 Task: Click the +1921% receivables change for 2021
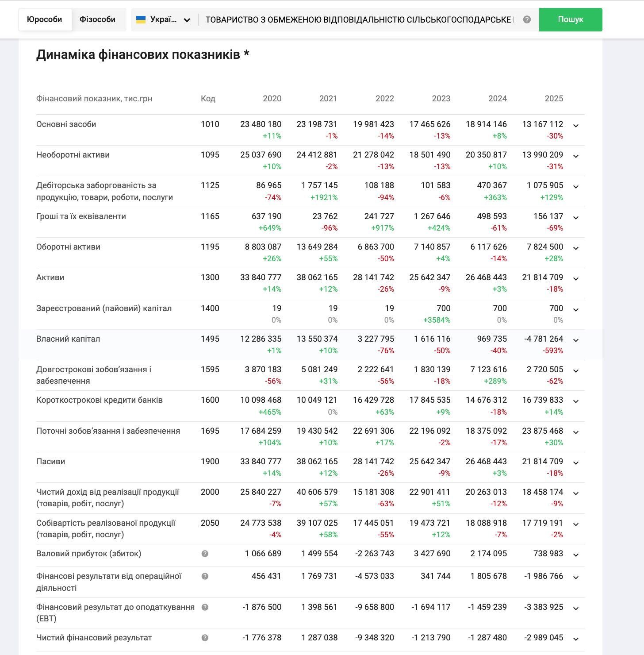click(324, 197)
